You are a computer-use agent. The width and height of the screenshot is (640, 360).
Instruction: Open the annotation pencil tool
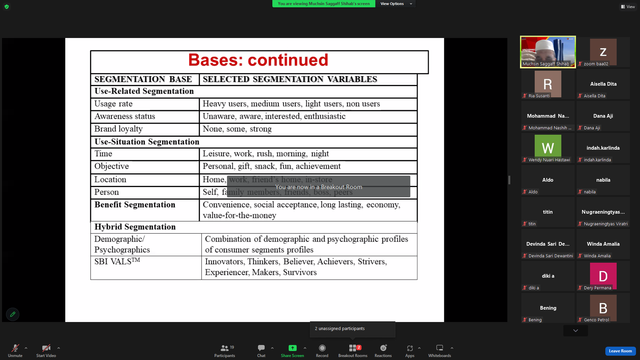pyautogui.click(x=13, y=314)
